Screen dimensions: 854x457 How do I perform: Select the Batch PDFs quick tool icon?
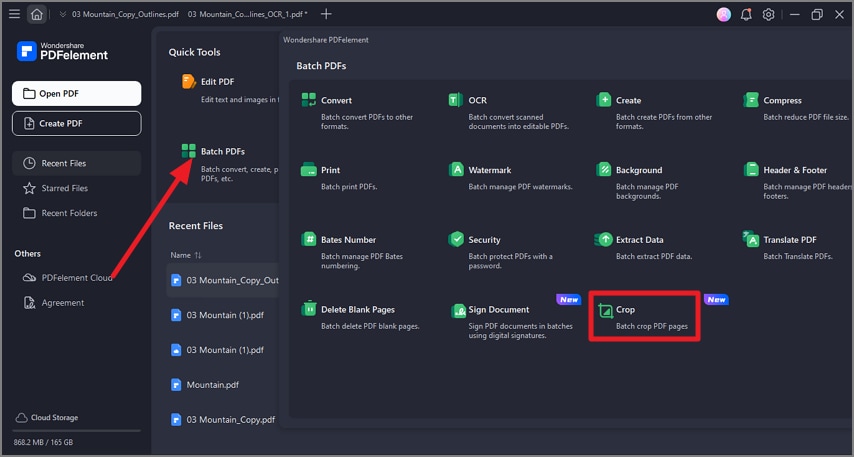[x=188, y=151]
